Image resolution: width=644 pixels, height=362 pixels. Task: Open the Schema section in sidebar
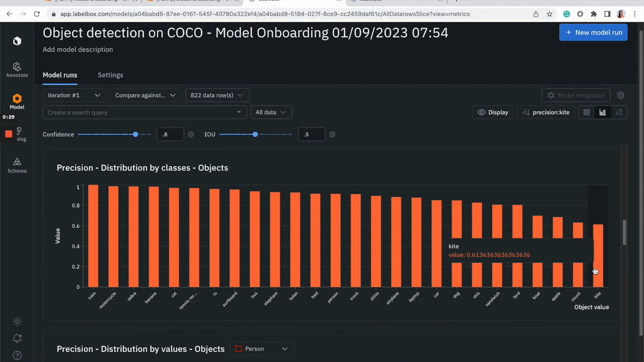[17, 166]
